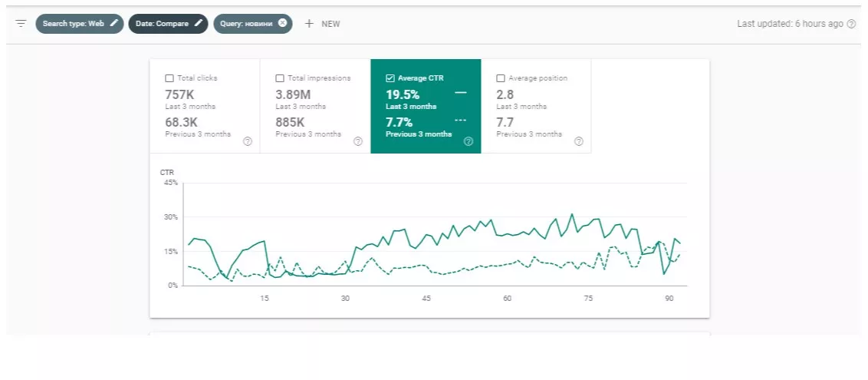
Task: Open help icon in Average position card
Action: pyautogui.click(x=578, y=141)
